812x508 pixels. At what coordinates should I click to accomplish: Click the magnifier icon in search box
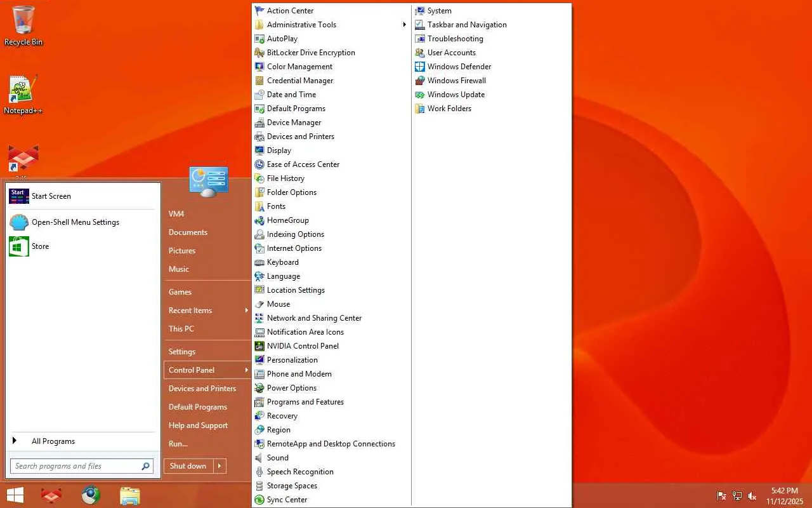[146, 466]
